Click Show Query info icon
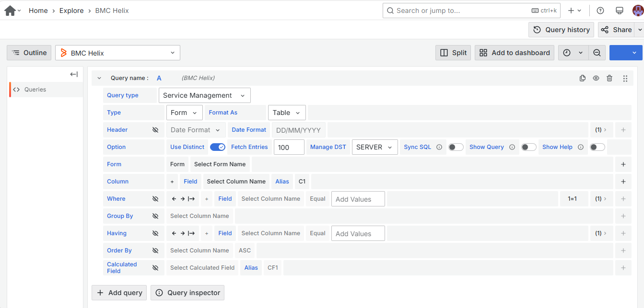 point(512,147)
